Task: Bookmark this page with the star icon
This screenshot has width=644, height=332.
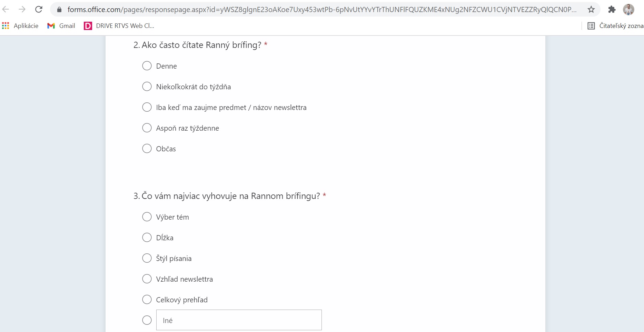Action: point(591,9)
